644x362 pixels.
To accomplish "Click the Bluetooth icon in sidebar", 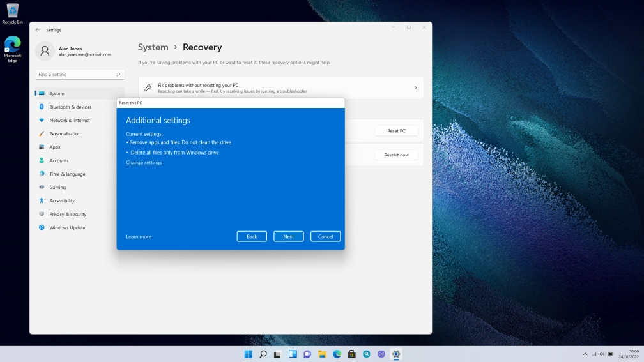I will point(42,107).
